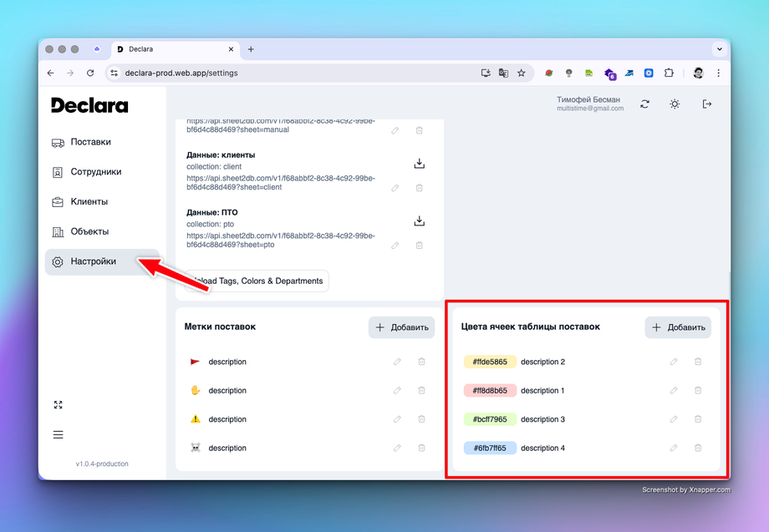Select the Declara browser tab
This screenshot has width=769, height=532.
(176, 49)
